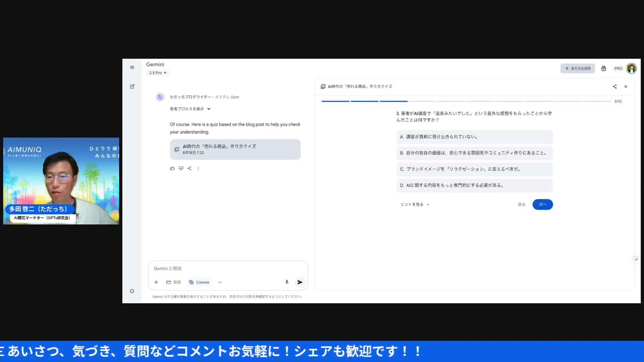
Task: Close the quiz panel
Action: [x=626, y=86]
